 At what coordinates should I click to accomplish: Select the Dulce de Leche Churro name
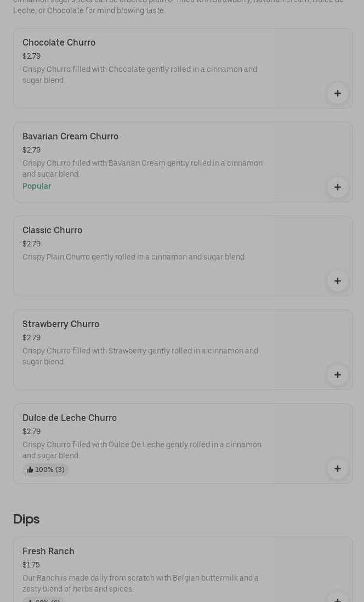pyautogui.click(x=70, y=418)
